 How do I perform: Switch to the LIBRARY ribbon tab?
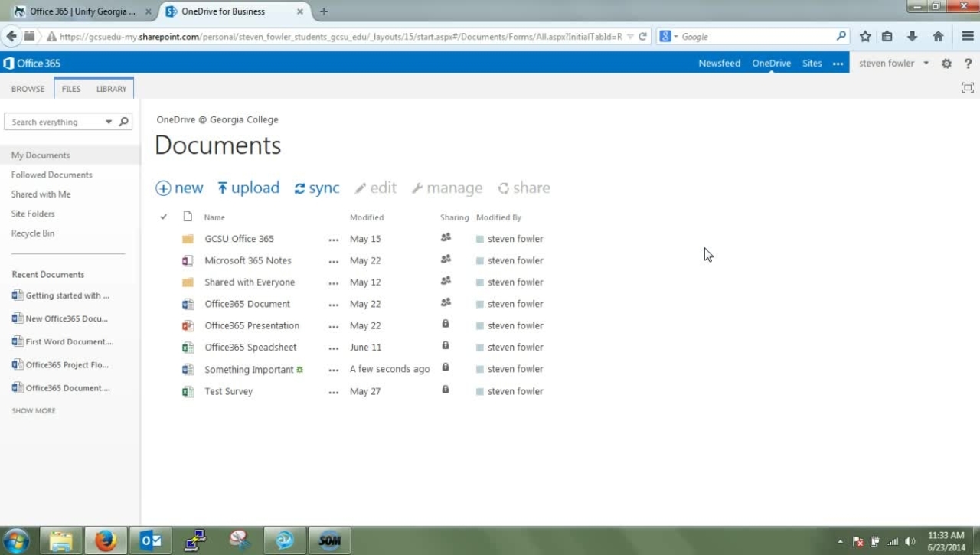tap(111, 89)
